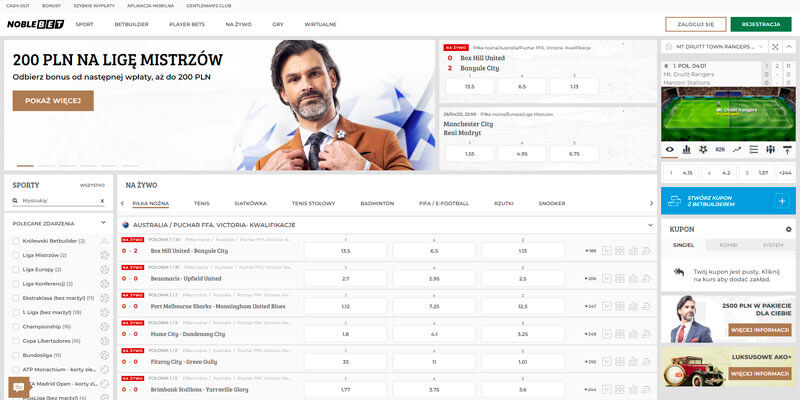The image size is (800, 400).
Task: Open the Betbuilder menu item
Action: [x=131, y=24]
